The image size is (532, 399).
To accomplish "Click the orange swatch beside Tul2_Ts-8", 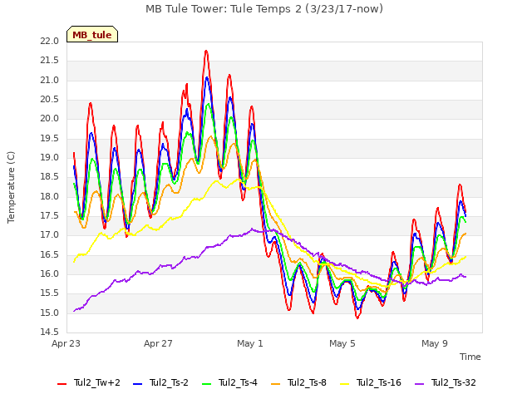I will point(275,384).
